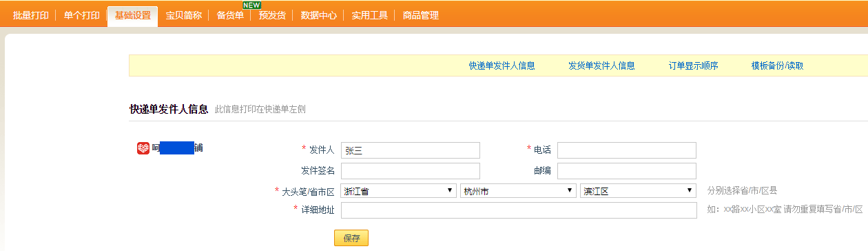Open the district dropdown showing 滨江区

click(x=639, y=191)
